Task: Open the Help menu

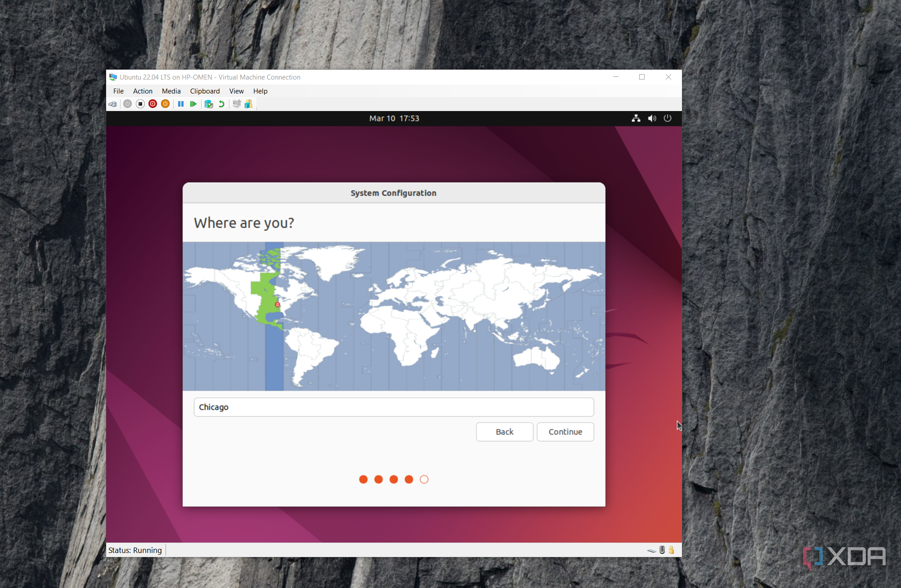Action: 260,91
